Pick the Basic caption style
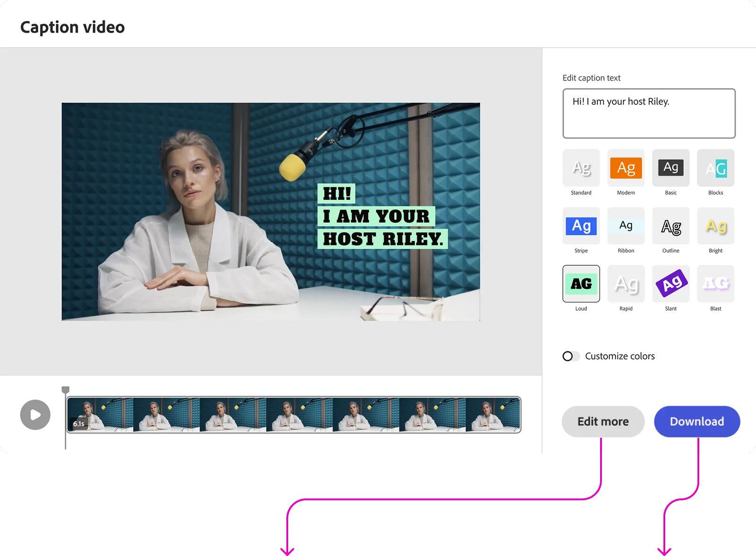 pos(670,168)
